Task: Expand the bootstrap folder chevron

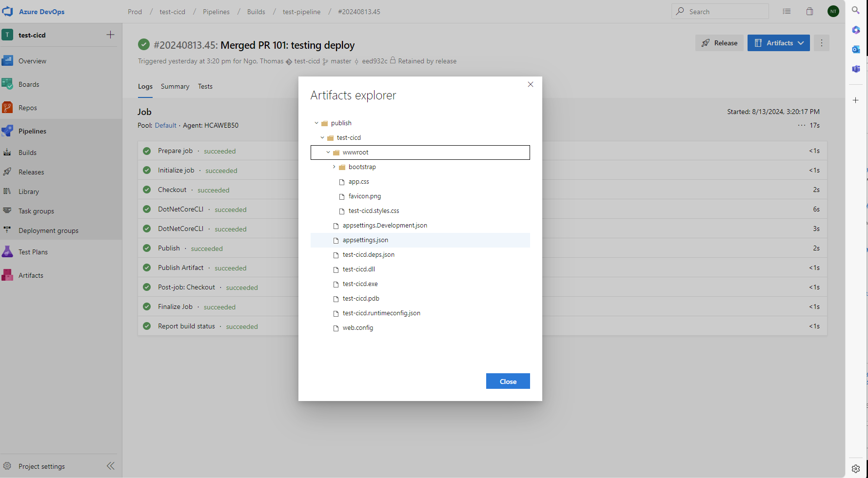Action: [334, 167]
